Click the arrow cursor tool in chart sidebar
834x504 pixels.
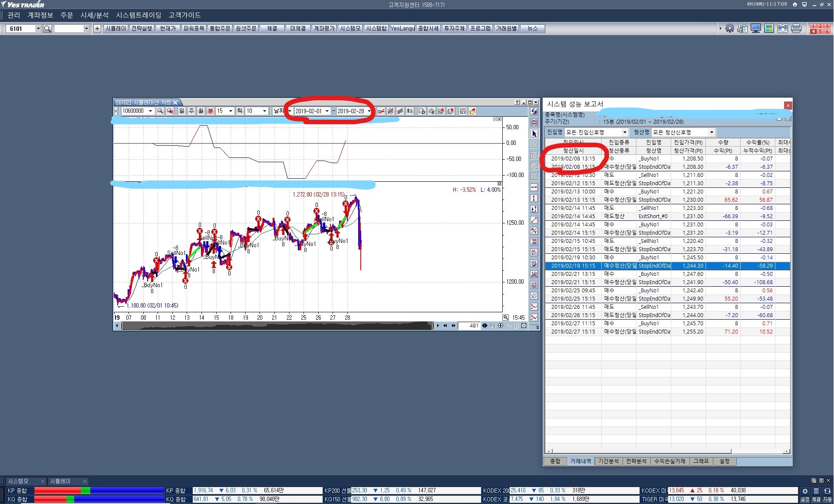(534, 134)
